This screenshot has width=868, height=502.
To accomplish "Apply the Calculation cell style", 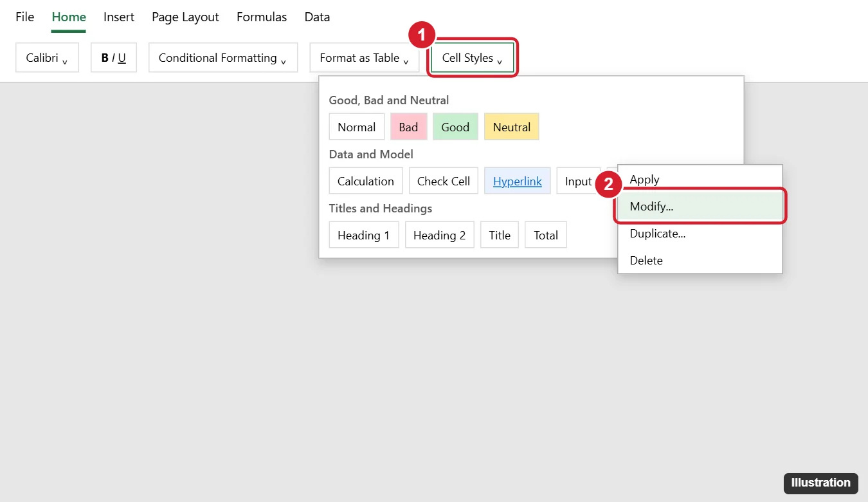I will [x=366, y=181].
